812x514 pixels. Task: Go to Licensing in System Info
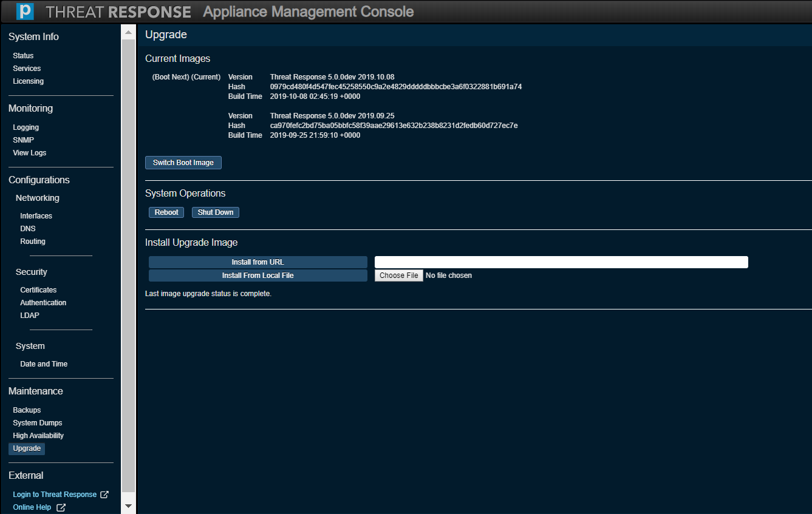point(28,81)
